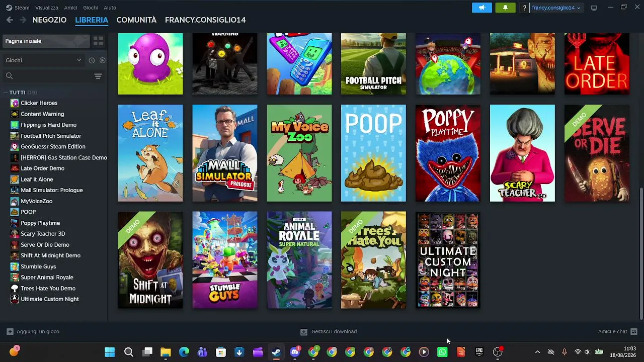Select the LIBRERIA tab
The image size is (644, 362).
tap(92, 20)
